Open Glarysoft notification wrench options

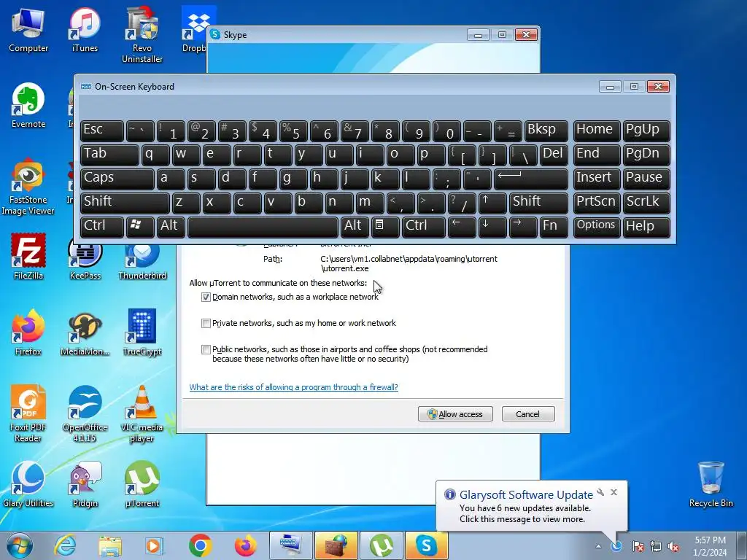[x=600, y=492]
